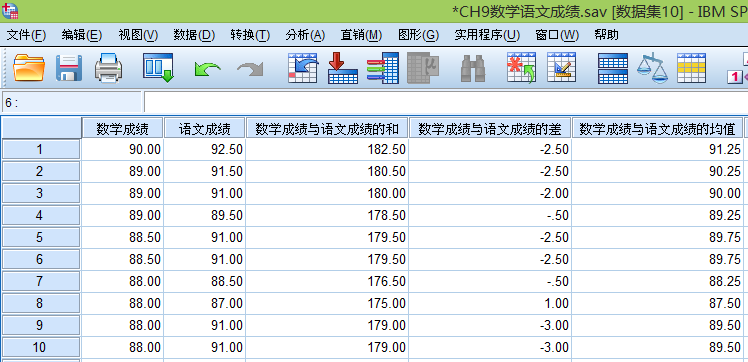This screenshot has width=748, height=362.
Task: Open the 文件(F) menu
Action: point(26,35)
